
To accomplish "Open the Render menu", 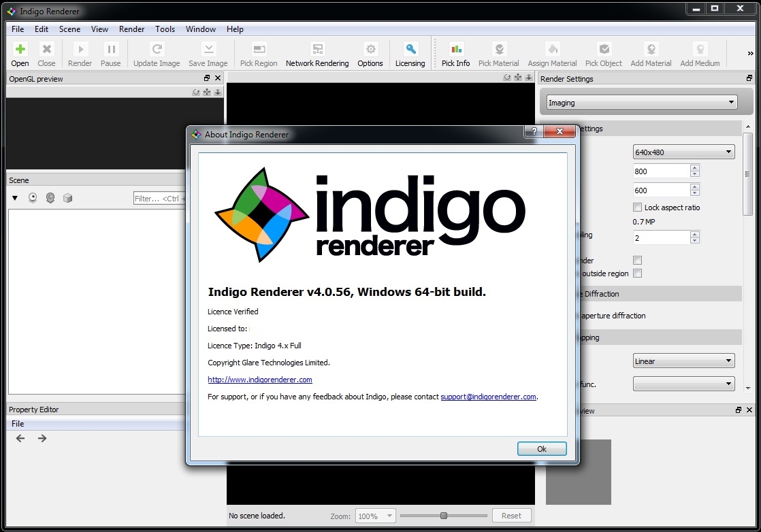I will coord(131,29).
